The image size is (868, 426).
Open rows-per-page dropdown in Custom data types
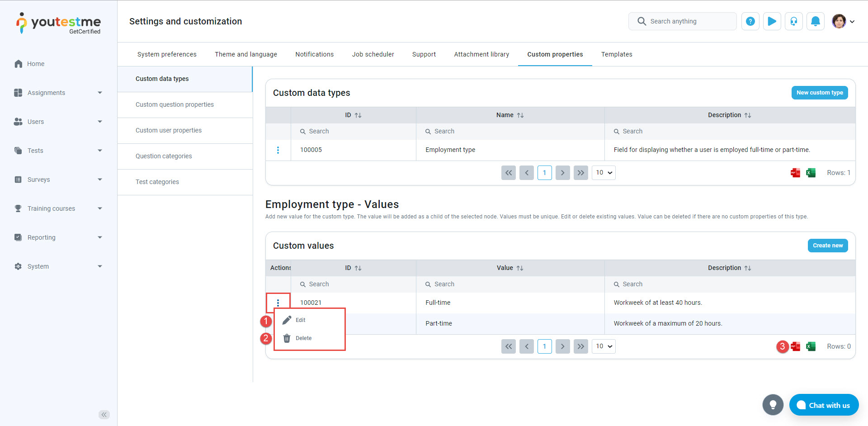tap(604, 173)
